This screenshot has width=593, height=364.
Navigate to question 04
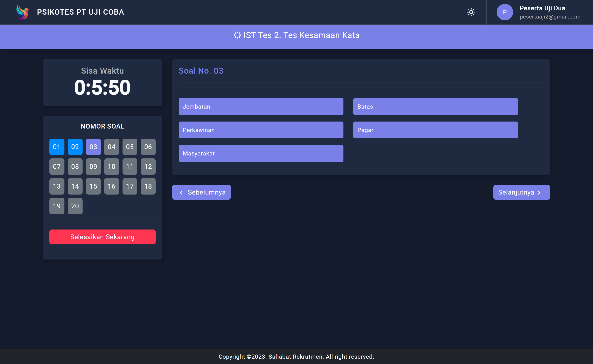point(111,147)
